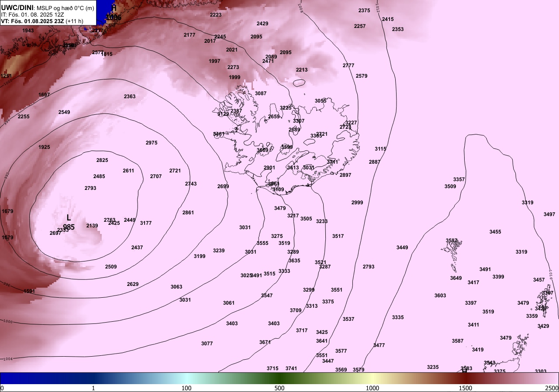Click the height value 1925
Image resolution: width=559 pixels, height=392 pixels.
point(44,147)
